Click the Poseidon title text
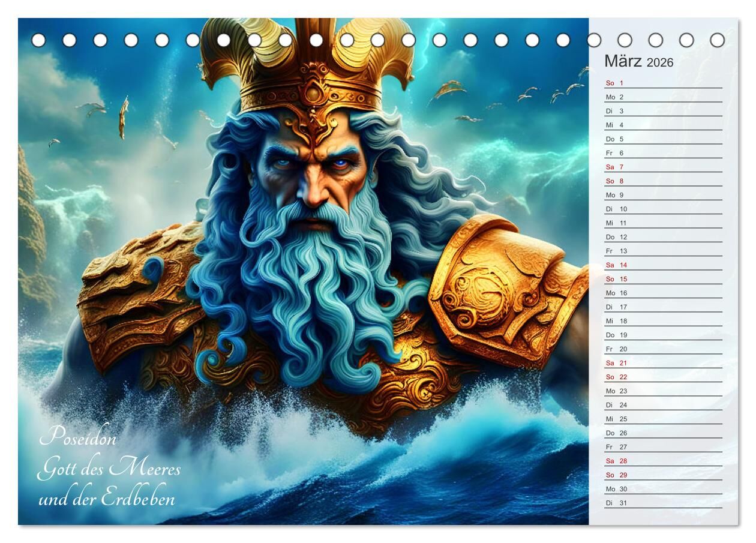The height and width of the screenshot is (543, 756). 78,437
